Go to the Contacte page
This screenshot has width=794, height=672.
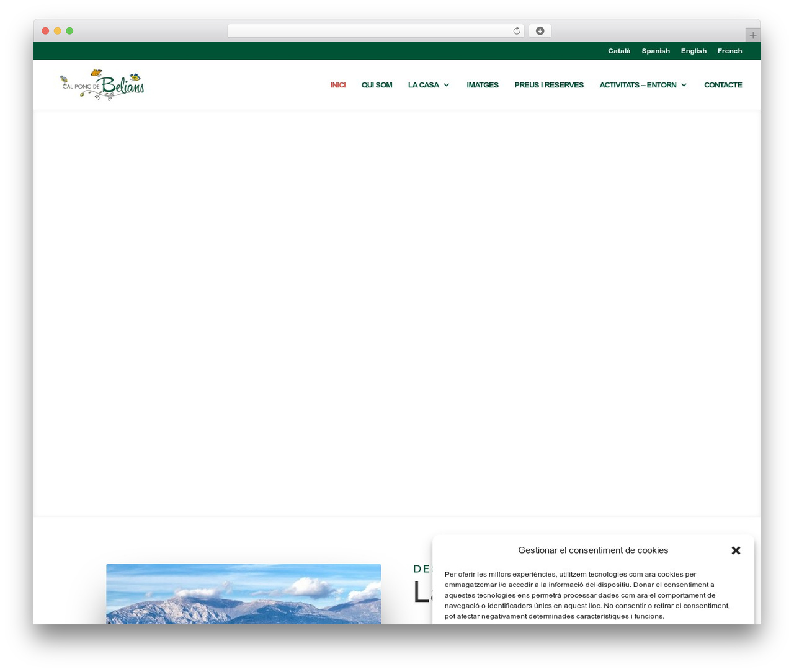[723, 85]
